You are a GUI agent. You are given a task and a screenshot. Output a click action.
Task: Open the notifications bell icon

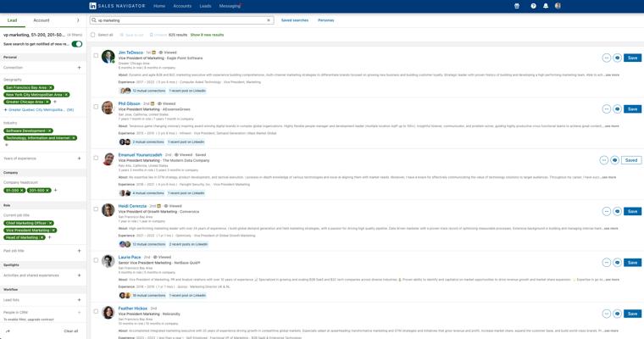[x=545, y=6]
